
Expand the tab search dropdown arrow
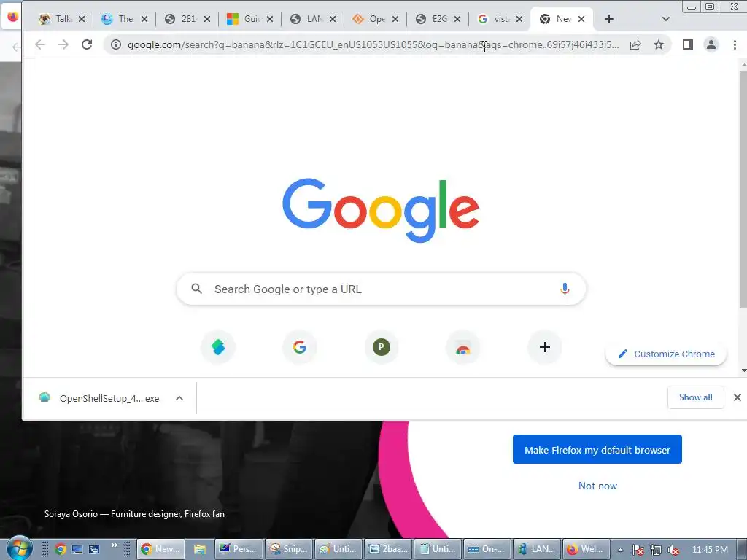click(666, 19)
